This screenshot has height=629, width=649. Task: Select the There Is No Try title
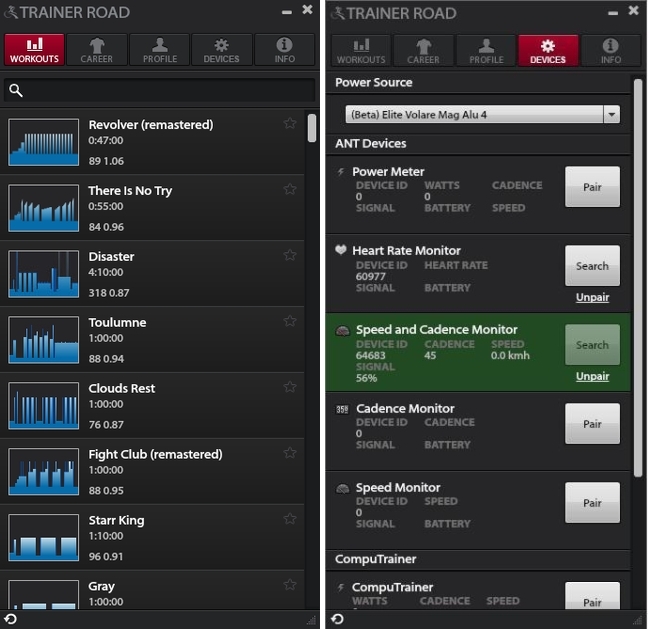[130, 191]
